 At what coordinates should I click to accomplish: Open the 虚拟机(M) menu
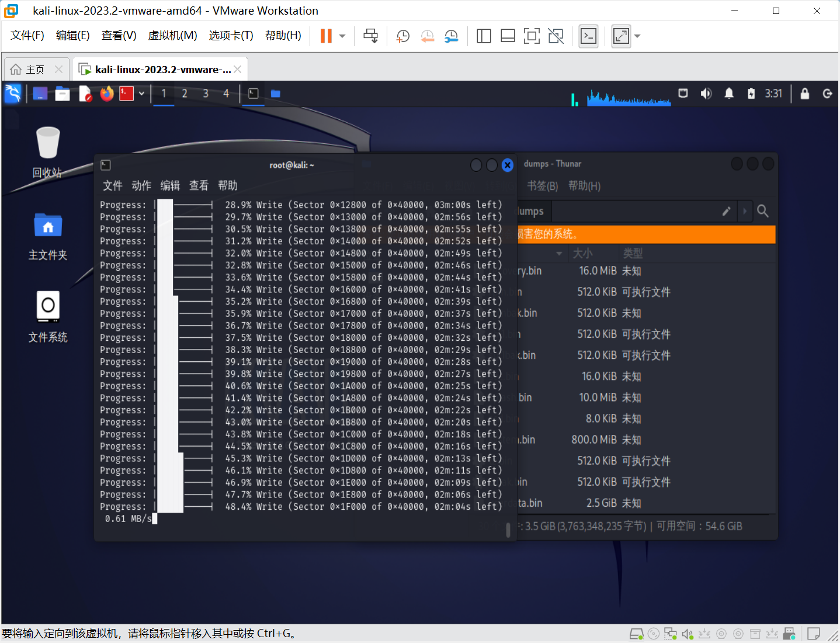[x=173, y=35]
